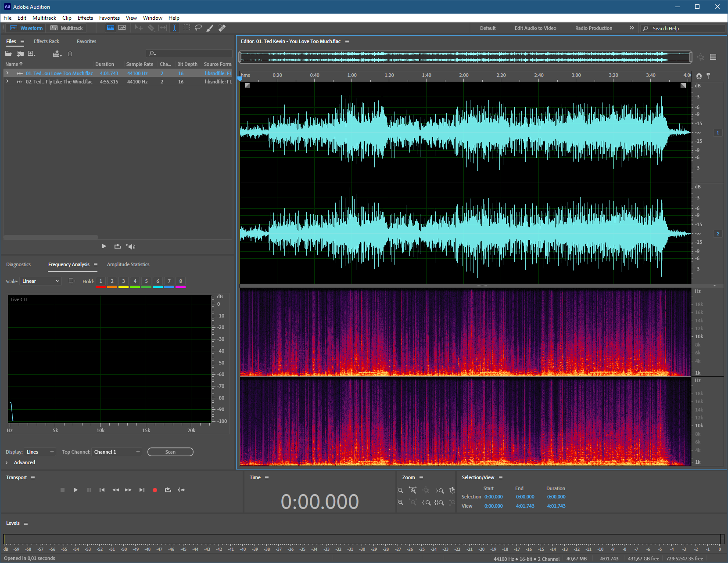Move playhead to previous marker

tap(102, 490)
